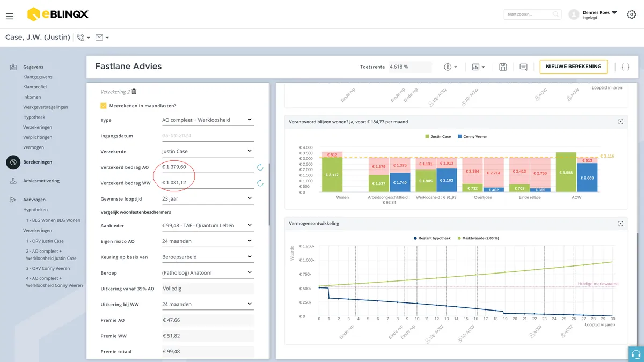Click the Toetsrente input field
Image resolution: width=644 pixels, height=362 pixels.
pyautogui.click(x=410, y=67)
